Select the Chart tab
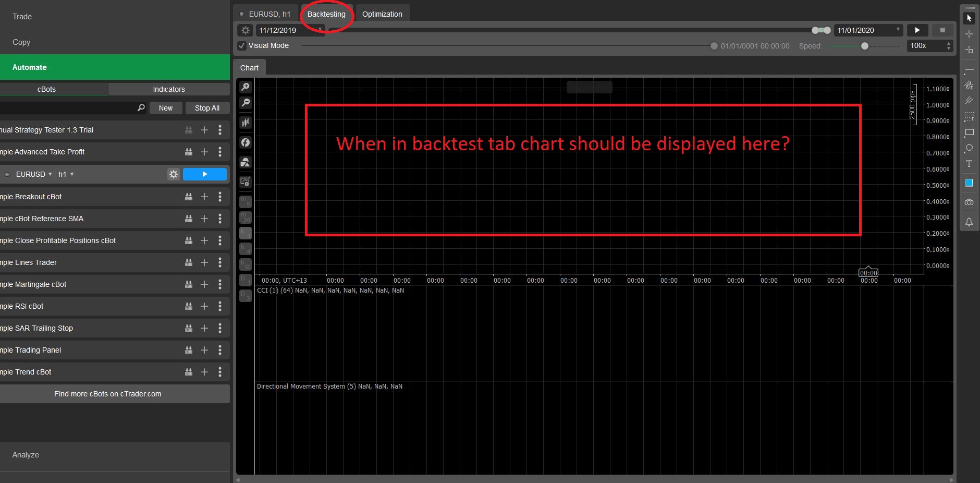 (x=249, y=68)
